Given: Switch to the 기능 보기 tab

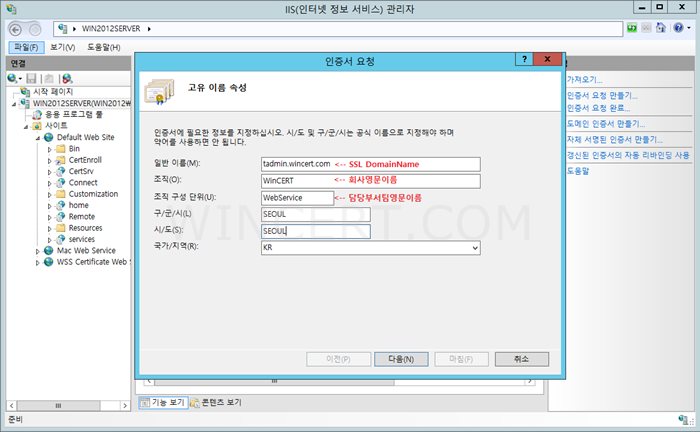Looking at the screenshot, I should click(163, 403).
